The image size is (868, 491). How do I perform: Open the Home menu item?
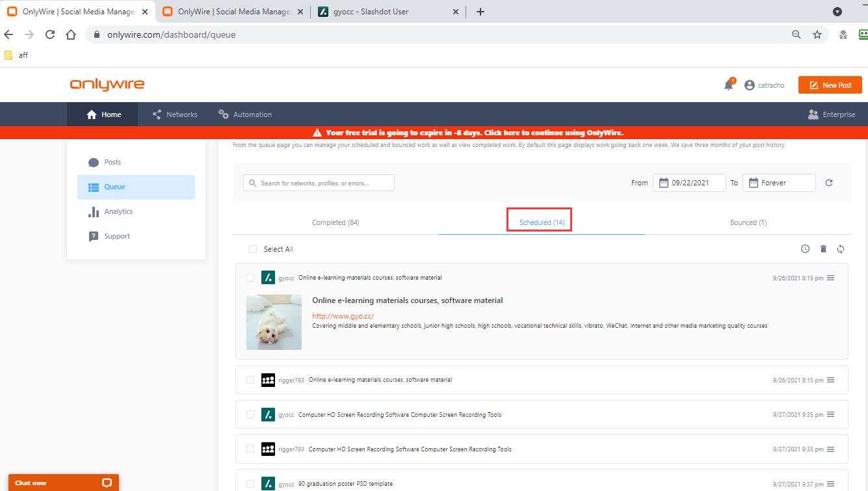coord(104,114)
